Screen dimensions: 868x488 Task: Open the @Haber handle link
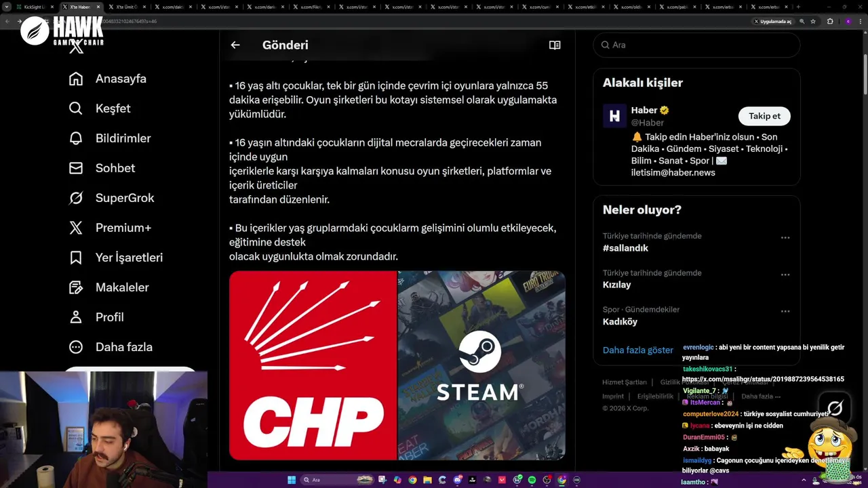point(648,123)
